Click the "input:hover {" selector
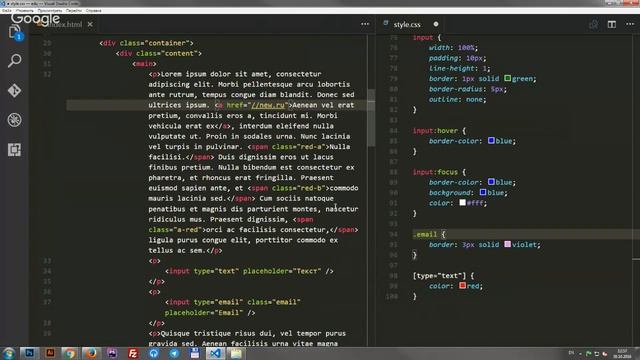640x360 pixels. [439, 130]
